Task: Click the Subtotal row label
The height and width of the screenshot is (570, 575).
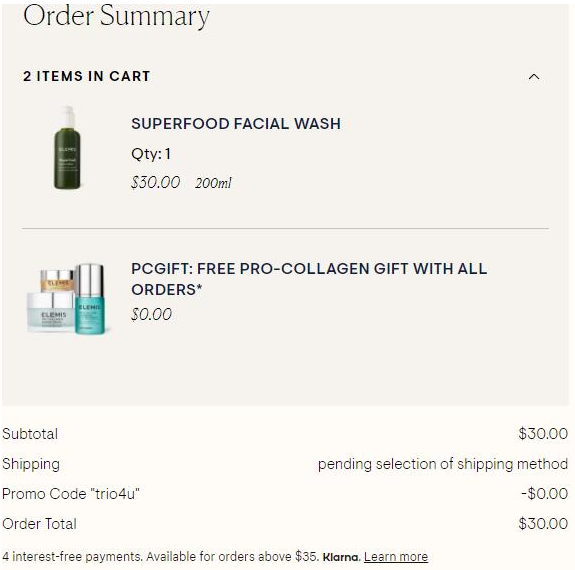Action: point(30,434)
